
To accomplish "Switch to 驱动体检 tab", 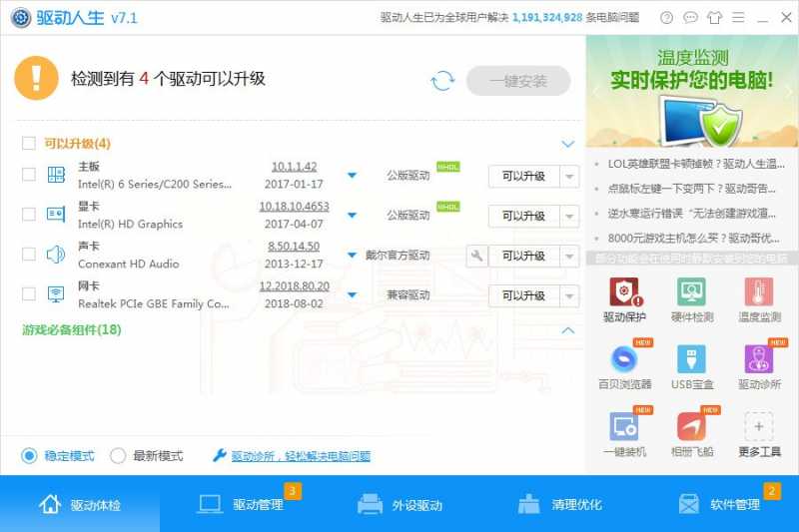I will 80,504.
